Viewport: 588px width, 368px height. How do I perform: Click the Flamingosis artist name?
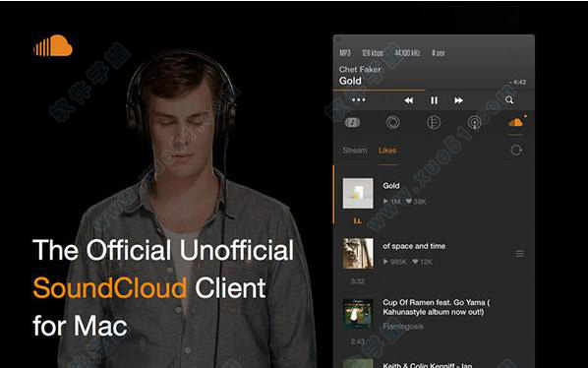(403, 327)
